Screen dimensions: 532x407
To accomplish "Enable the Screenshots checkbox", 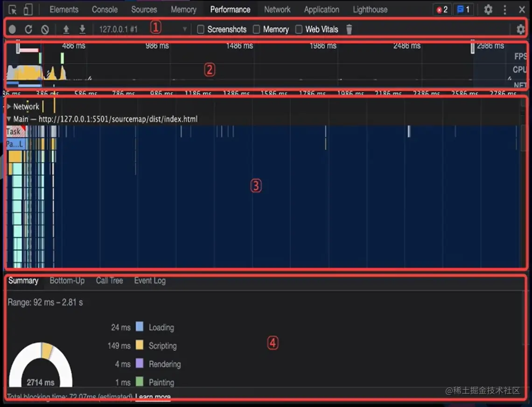I will (200, 29).
